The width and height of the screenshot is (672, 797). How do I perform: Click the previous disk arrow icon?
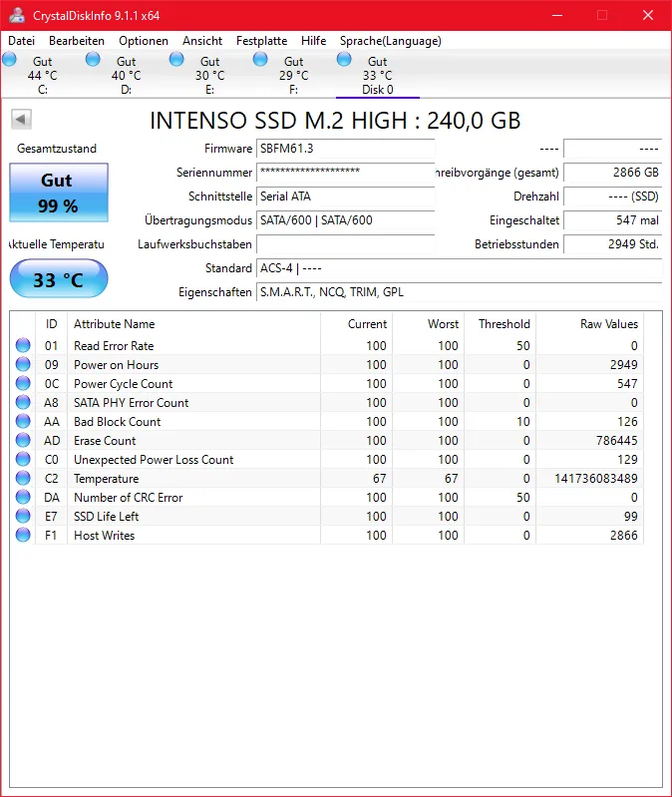point(21,120)
